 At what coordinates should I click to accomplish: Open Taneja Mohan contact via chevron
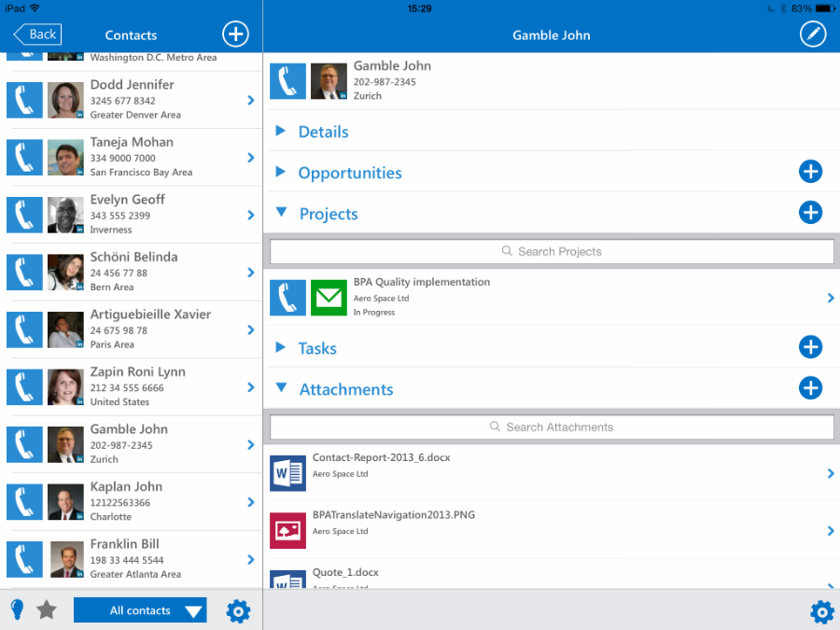[251, 158]
